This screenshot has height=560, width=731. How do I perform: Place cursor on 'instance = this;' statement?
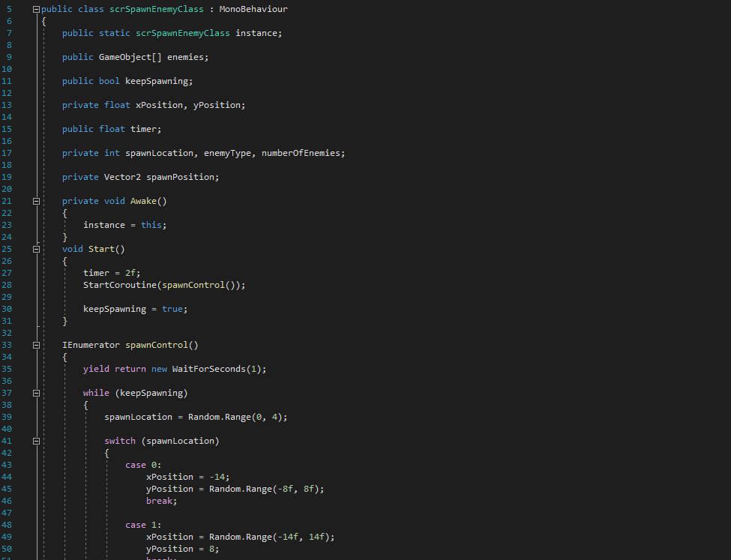124,225
